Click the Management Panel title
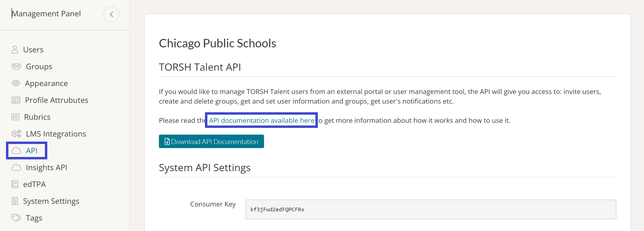The width and height of the screenshot is (644, 231). pyautogui.click(x=46, y=13)
